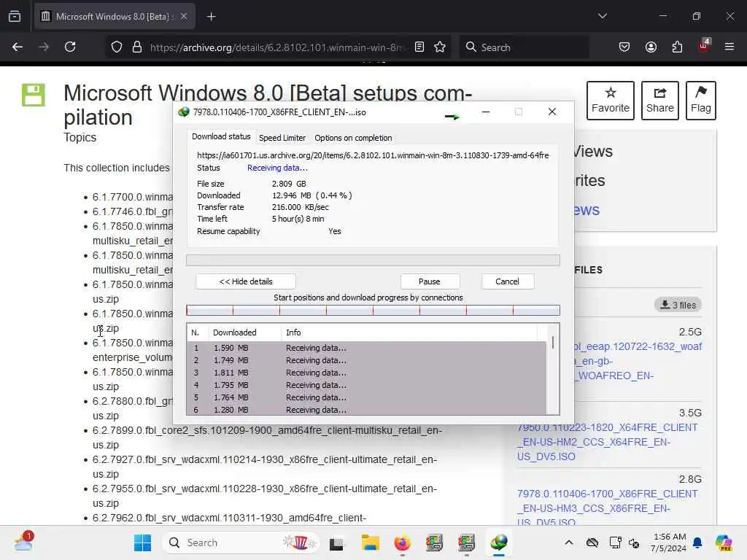Click Firefox forward arrow button
Viewport: 747px width, 560px height.
tap(43, 47)
